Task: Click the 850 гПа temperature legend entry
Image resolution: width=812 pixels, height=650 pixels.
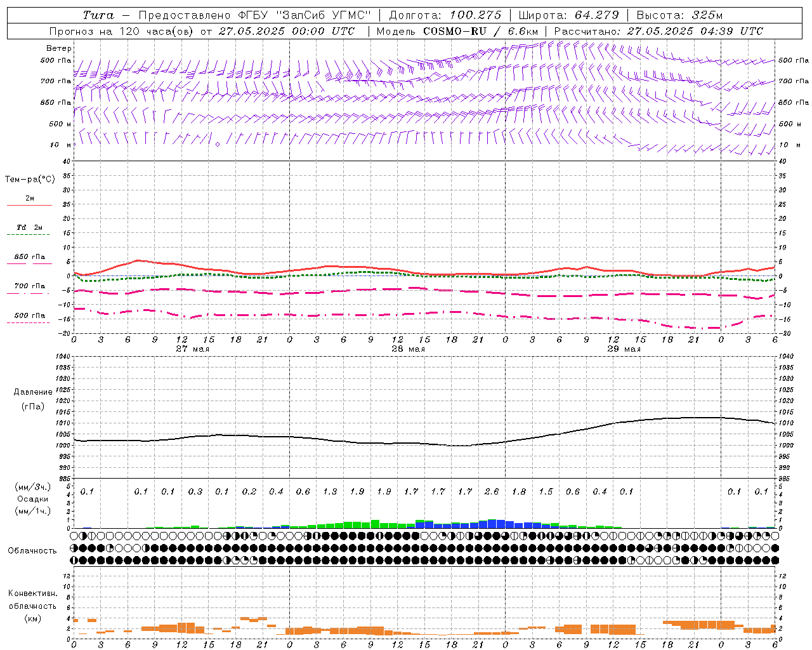Action: [x=30, y=257]
